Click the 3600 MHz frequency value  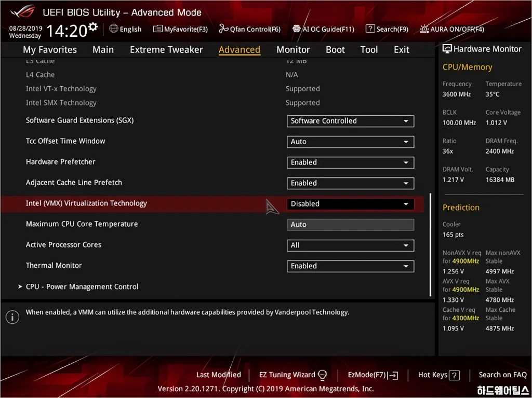coord(456,94)
